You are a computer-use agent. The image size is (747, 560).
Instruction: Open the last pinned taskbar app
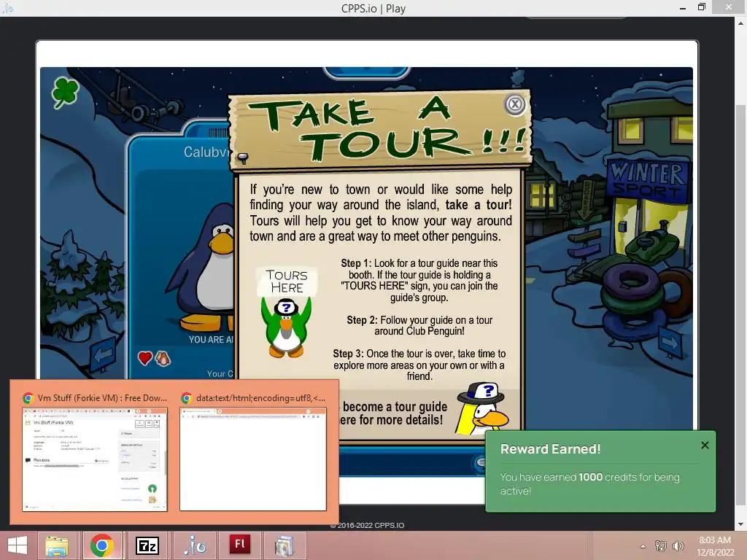[x=285, y=545]
